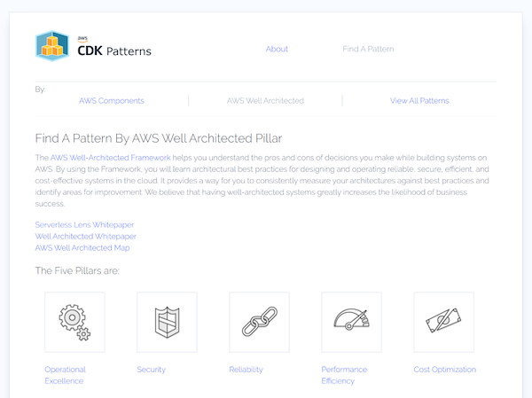Click the Reliability chain link icon
532x398 pixels.
tap(259, 322)
